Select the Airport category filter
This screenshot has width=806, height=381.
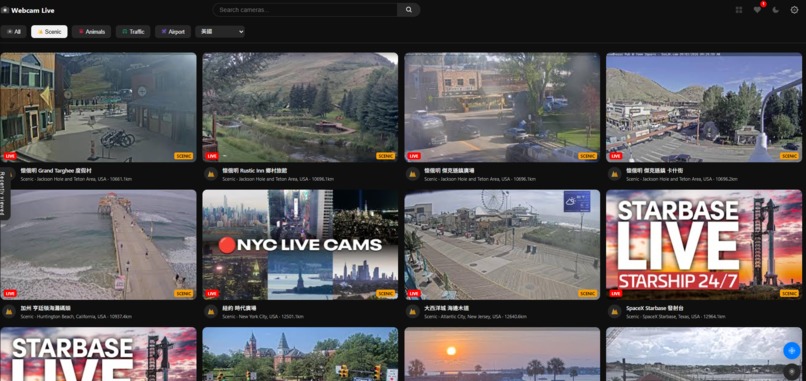[x=173, y=32]
